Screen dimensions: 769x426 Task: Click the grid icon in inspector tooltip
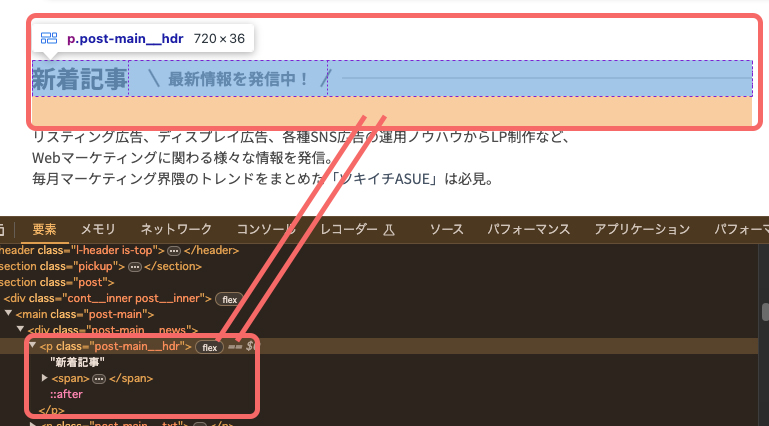[49, 38]
